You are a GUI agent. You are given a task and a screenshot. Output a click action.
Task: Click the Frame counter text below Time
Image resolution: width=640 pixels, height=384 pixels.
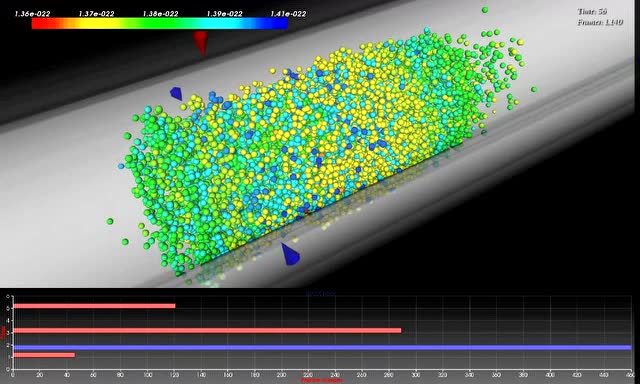pos(600,22)
